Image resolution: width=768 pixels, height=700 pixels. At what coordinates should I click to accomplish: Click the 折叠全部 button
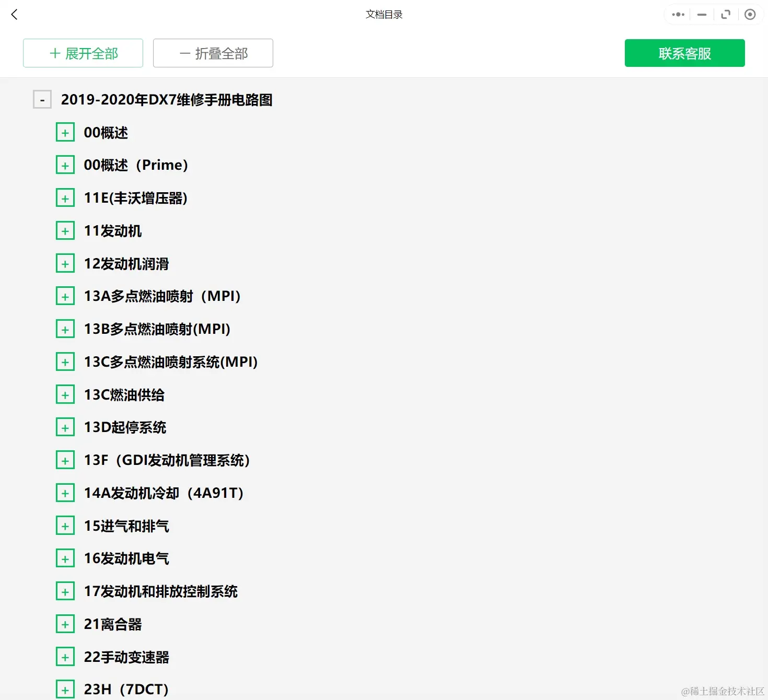pyautogui.click(x=213, y=53)
